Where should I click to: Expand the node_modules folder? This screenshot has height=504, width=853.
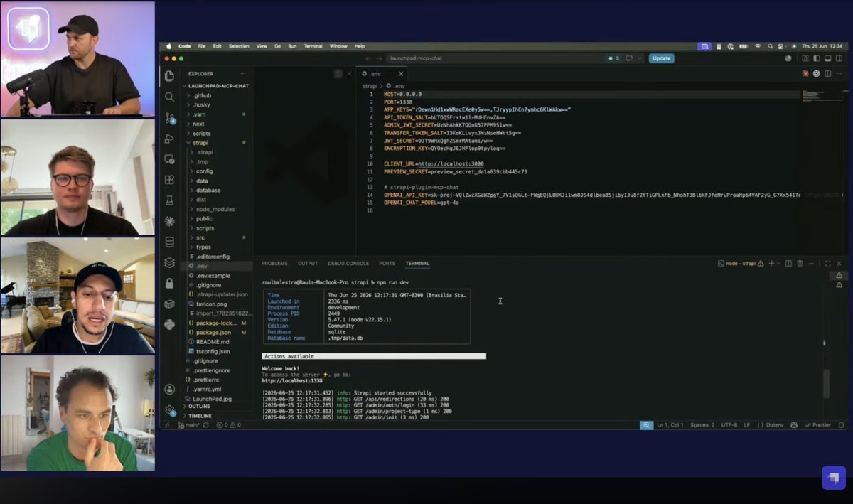[x=217, y=209]
